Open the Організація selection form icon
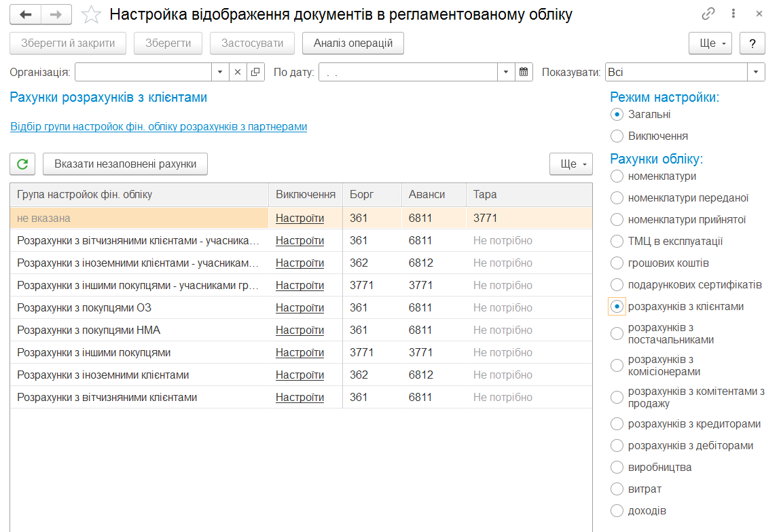This screenshot has height=532, width=781. point(255,72)
